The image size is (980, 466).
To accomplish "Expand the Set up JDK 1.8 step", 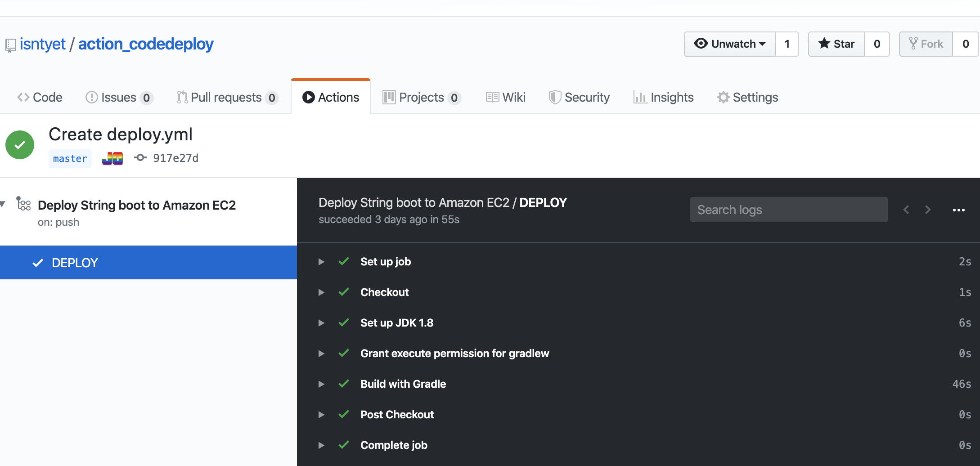I will tap(321, 323).
